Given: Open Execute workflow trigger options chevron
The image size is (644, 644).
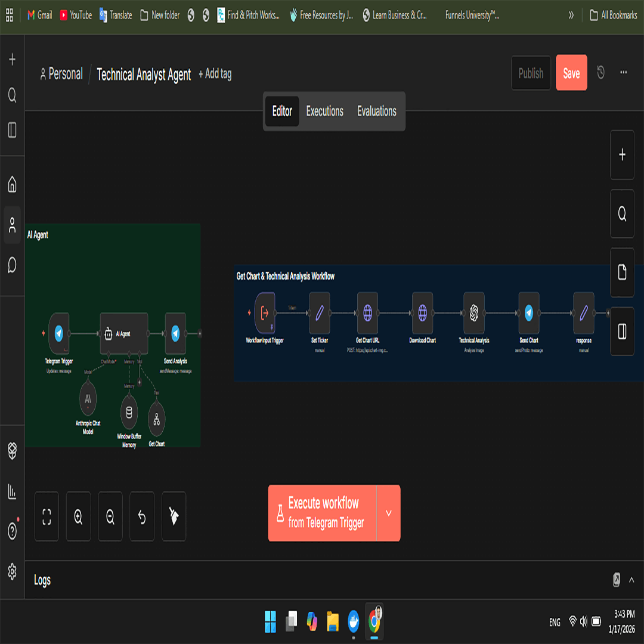Looking at the screenshot, I should (388, 513).
